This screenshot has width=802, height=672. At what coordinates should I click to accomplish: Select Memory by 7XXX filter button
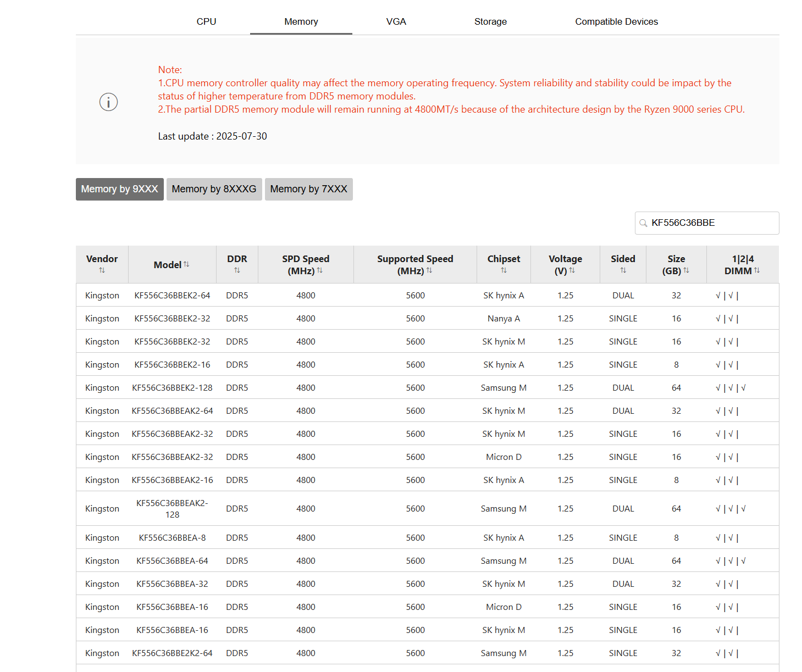(308, 189)
